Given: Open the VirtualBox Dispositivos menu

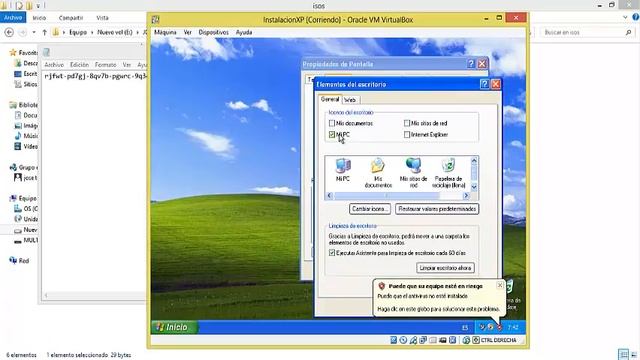Looking at the screenshot, I should click(x=213, y=32).
